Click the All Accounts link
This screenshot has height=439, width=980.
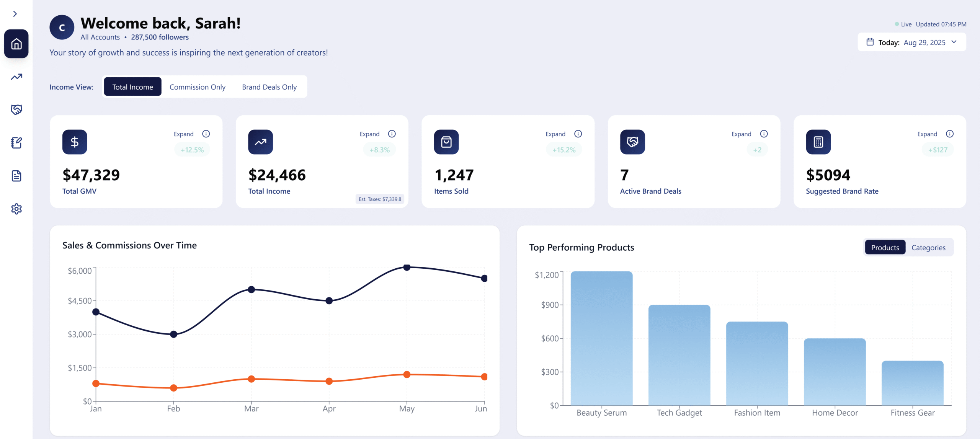click(x=100, y=37)
